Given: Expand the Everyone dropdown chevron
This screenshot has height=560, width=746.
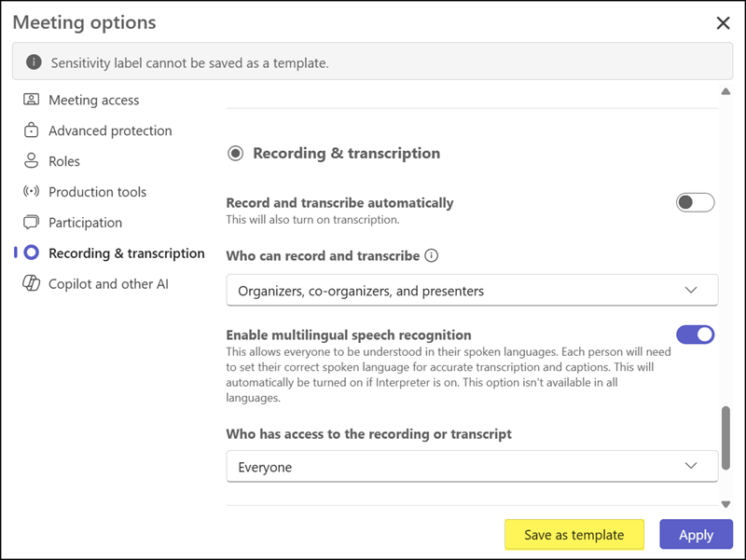Looking at the screenshot, I should pyautogui.click(x=691, y=466).
